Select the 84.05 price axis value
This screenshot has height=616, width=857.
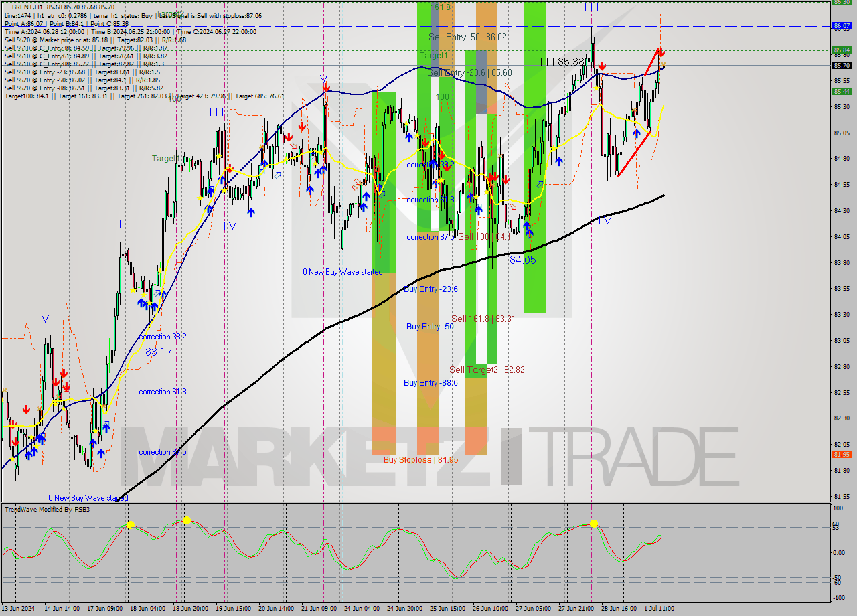pyautogui.click(x=841, y=236)
